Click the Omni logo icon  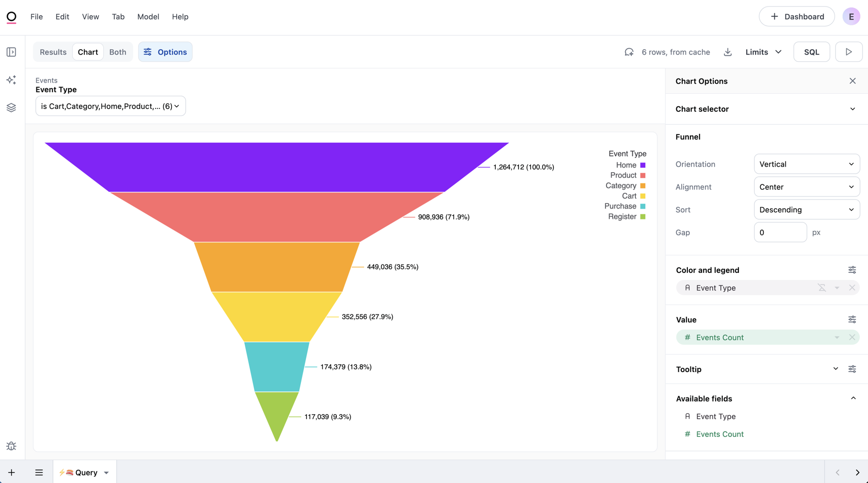(12, 17)
